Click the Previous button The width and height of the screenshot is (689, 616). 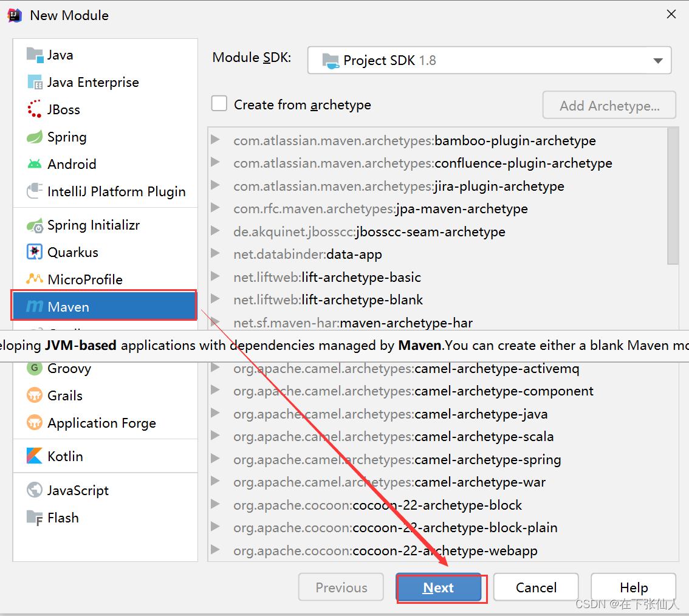click(341, 587)
